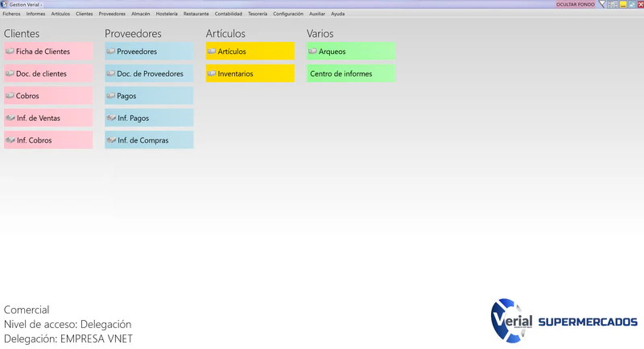Open the Inf. Cobros tile
The width and height of the screenshot is (644, 349).
pos(48,140)
